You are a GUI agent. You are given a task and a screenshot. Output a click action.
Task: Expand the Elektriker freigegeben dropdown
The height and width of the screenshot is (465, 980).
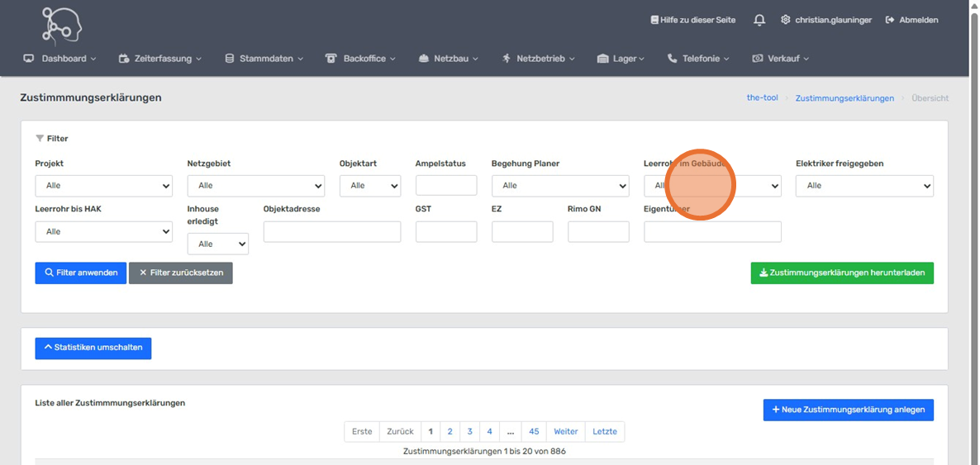point(863,186)
